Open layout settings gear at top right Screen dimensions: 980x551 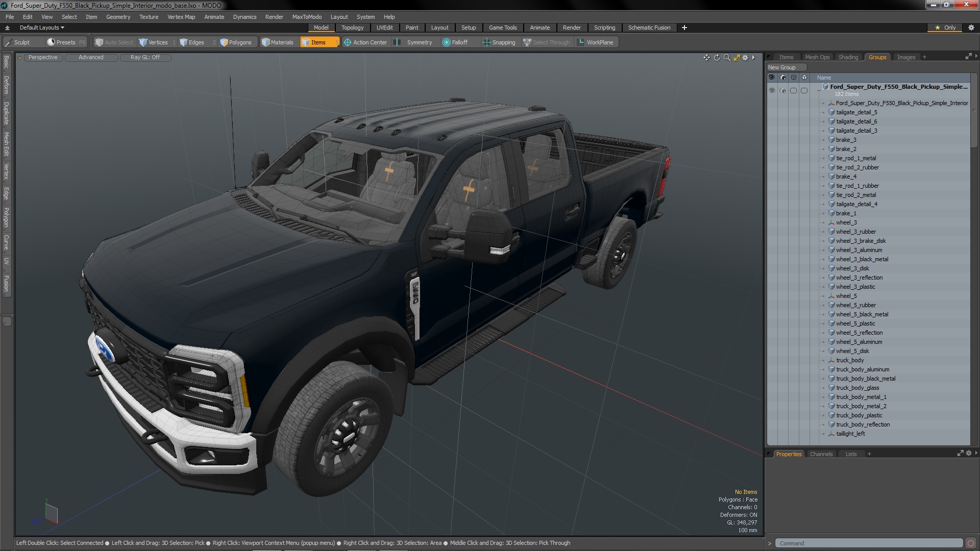point(971,28)
